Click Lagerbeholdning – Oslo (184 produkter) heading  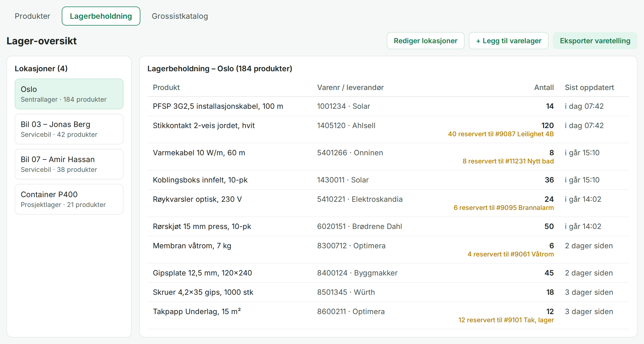click(x=220, y=69)
